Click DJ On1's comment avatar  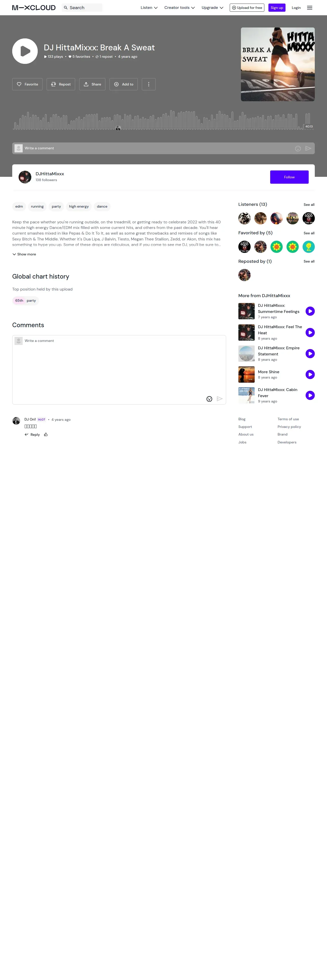coord(16,421)
